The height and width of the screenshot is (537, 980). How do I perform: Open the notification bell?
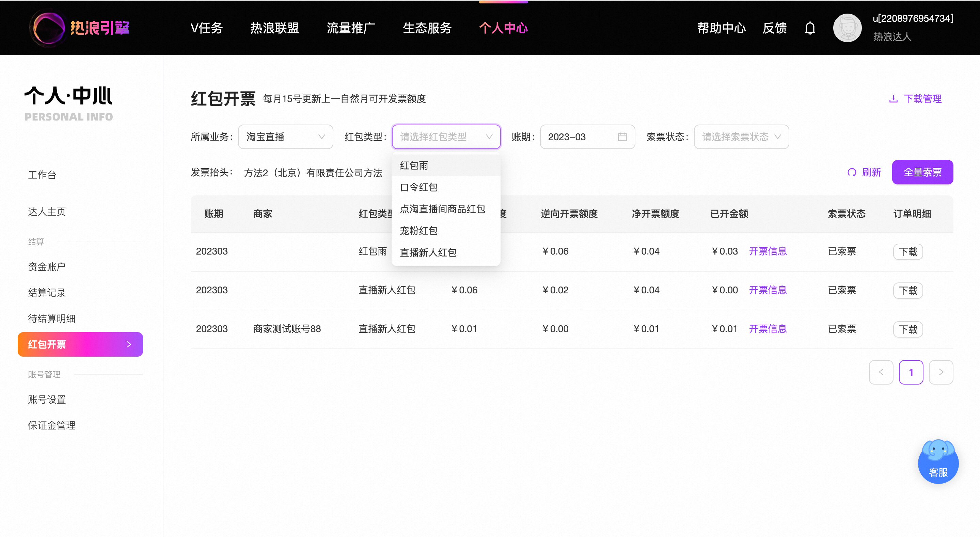(x=810, y=28)
